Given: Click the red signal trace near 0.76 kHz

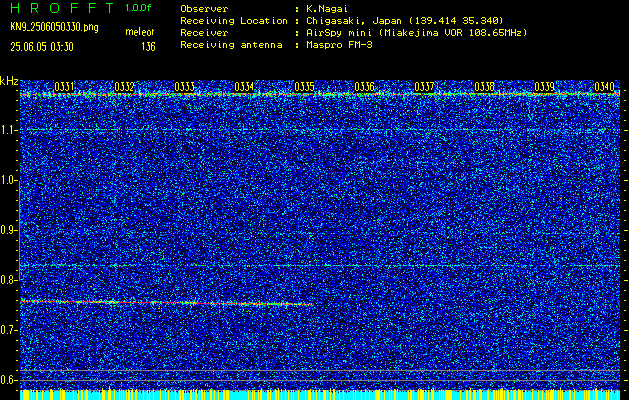Looking at the screenshot, I should [x=166, y=303].
